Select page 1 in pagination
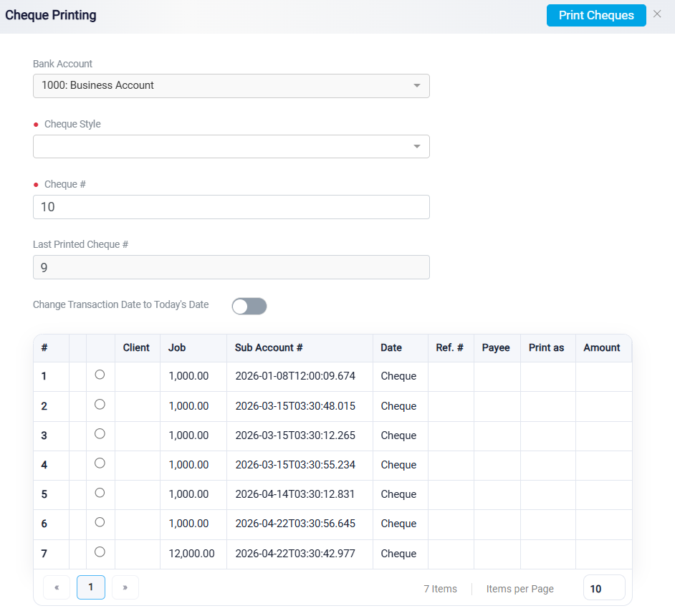Image resolution: width=675 pixels, height=616 pixels. point(91,587)
